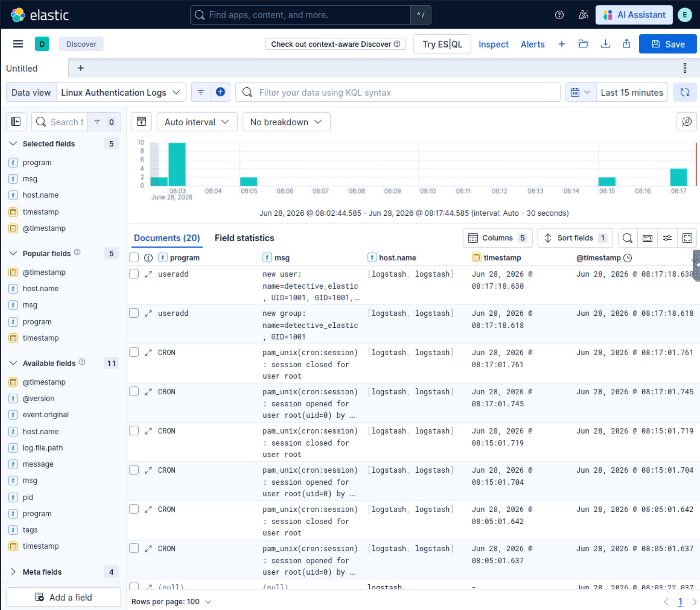
Task: Go to next results page
Action: [x=694, y=602]
